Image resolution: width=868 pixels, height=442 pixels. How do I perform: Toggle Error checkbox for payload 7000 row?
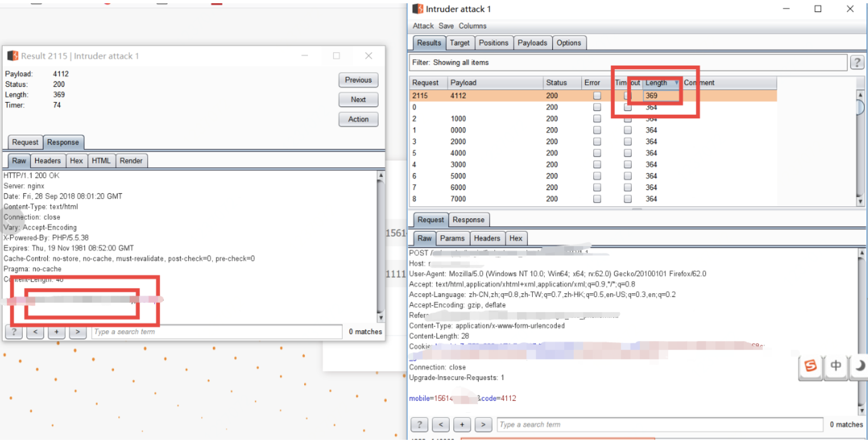pyautogui.click(x=597, y=199)
